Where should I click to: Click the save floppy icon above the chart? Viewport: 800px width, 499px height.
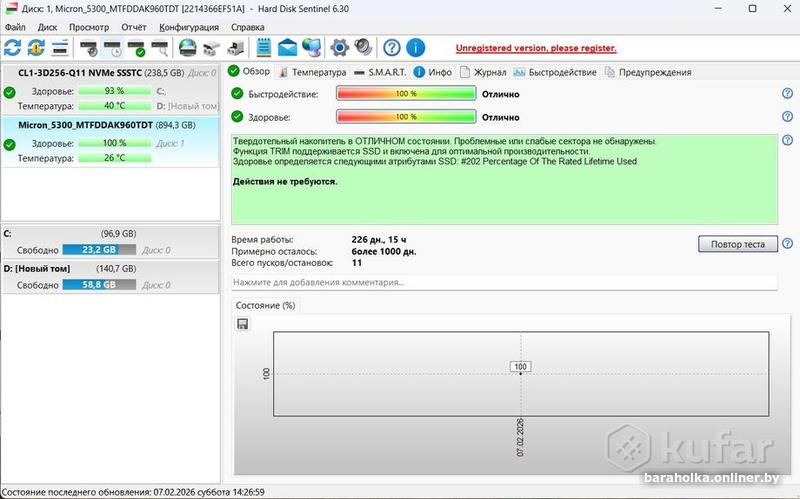click(242, 324)
